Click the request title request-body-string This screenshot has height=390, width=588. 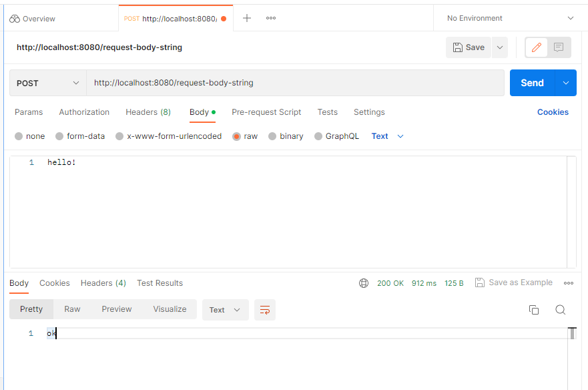[x=99, y=47]
